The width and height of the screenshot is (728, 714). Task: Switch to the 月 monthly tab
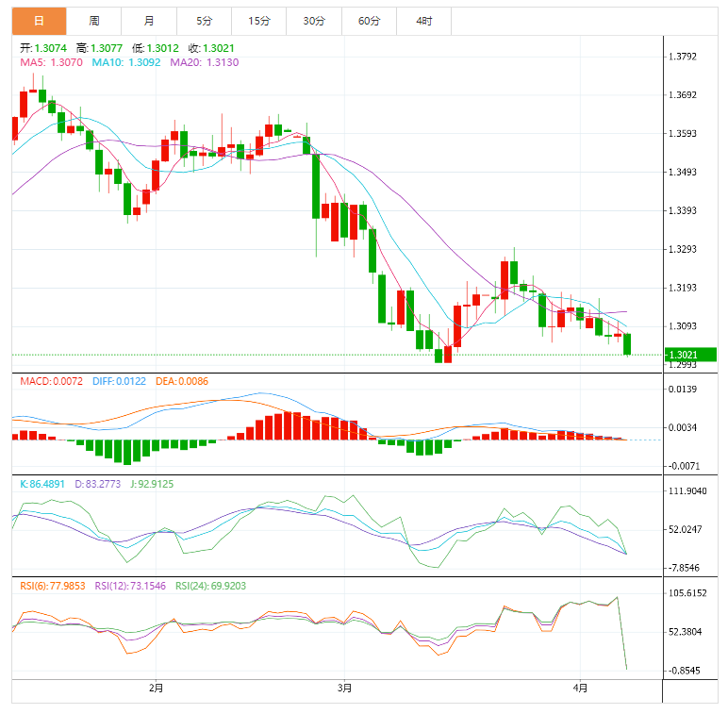pos(149,21)
